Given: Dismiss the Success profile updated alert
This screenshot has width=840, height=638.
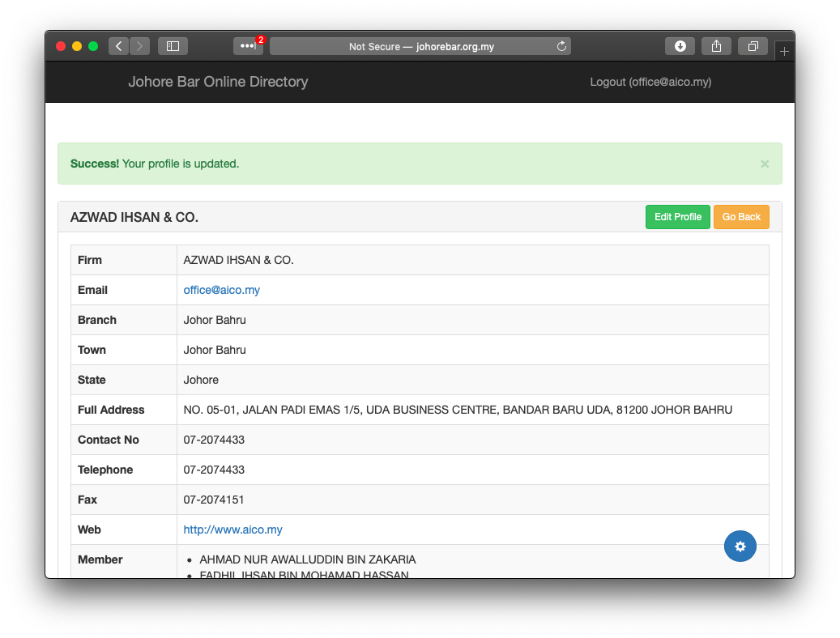Looking at the screenshot, I should point(764,164).
